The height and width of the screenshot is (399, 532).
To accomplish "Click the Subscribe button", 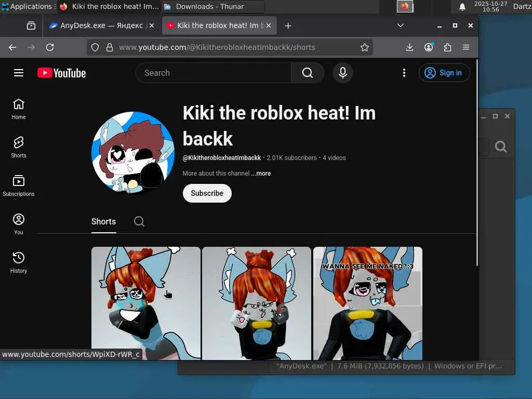I will coord(207,193).
